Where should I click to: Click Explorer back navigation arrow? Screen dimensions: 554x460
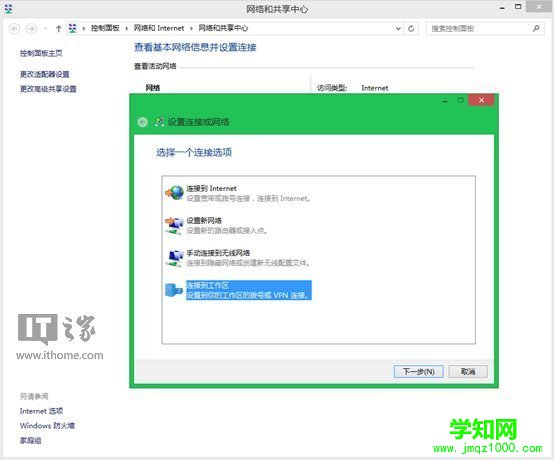(x=14, y=29)
